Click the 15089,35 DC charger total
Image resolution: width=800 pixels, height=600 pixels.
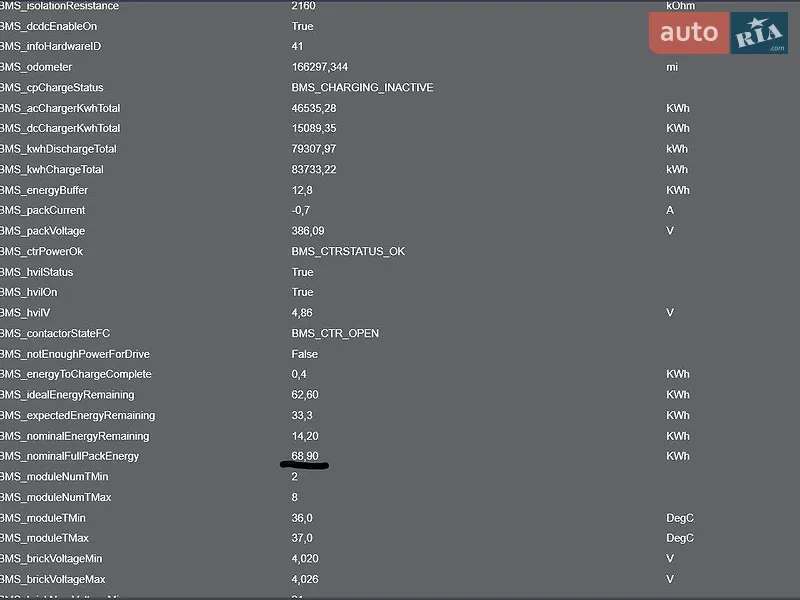[314, 128]
